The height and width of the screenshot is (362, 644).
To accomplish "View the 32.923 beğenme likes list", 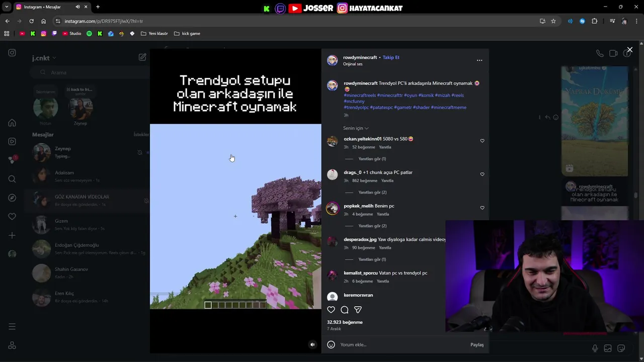I will (x=345, y=322).
